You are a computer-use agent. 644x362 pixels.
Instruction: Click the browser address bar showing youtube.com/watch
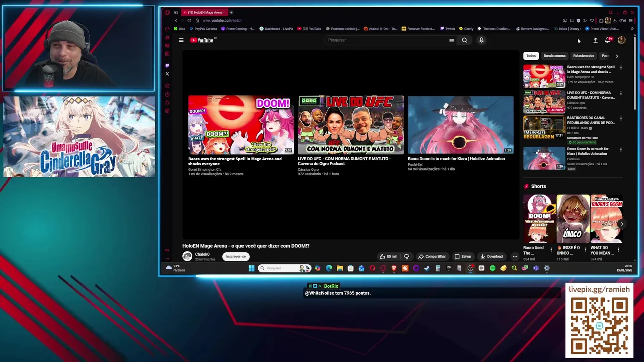(x=222, y=20)
